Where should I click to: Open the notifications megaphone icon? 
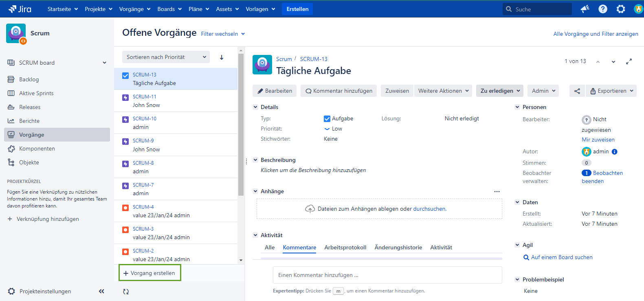[x=585, y=9]
